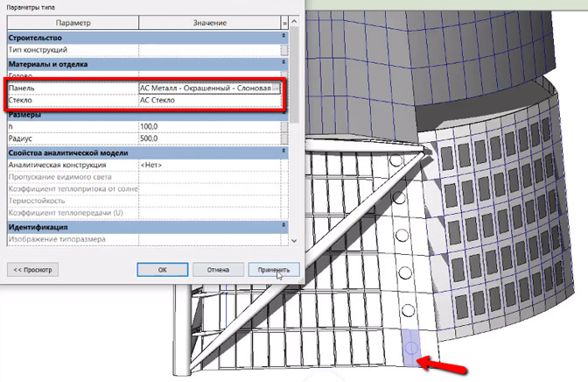This screenshot has width=588, height=382.
Task: Click the Отмена button
Action: [x=218, y=270]
